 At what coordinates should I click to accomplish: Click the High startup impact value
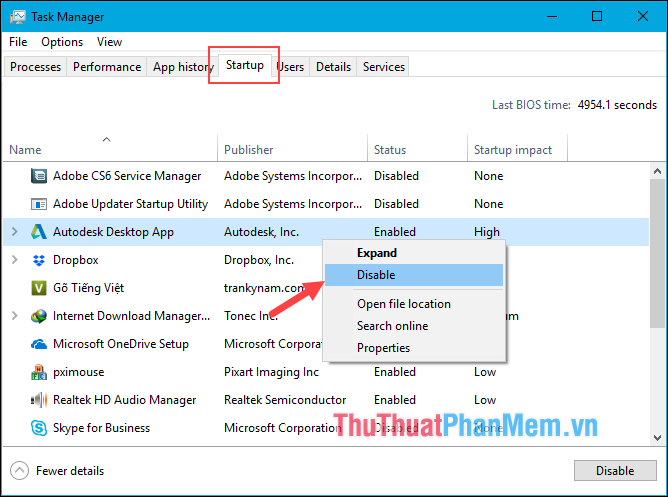coord(487,232)
